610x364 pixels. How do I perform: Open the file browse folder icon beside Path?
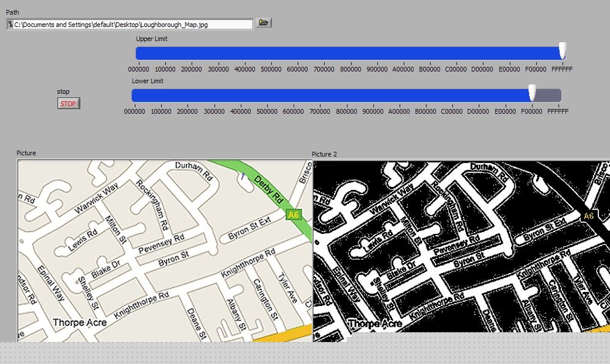coord(263,23)
